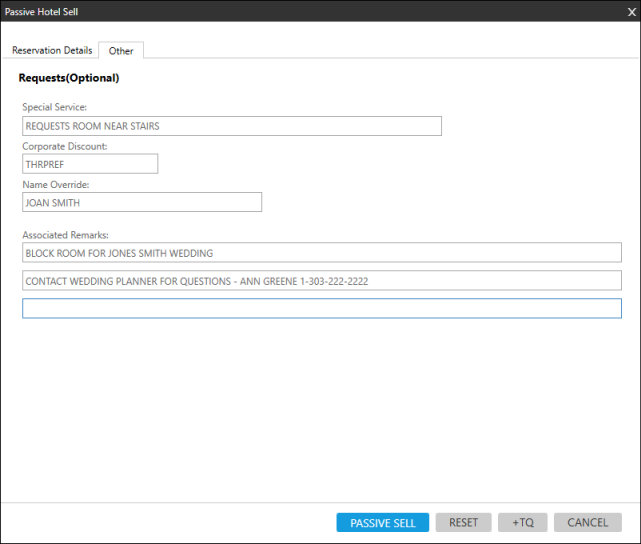Screen dimensions: 641x544
Task: Click the Corporate Discount label
Action: point(65,146)
